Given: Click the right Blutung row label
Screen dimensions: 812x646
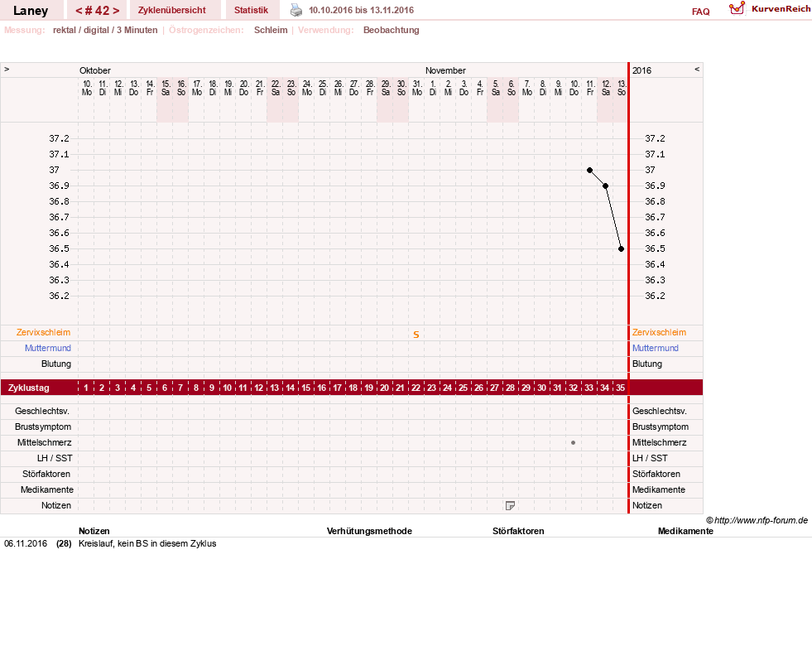Looking at the screenshot, I should click(646, 364).
